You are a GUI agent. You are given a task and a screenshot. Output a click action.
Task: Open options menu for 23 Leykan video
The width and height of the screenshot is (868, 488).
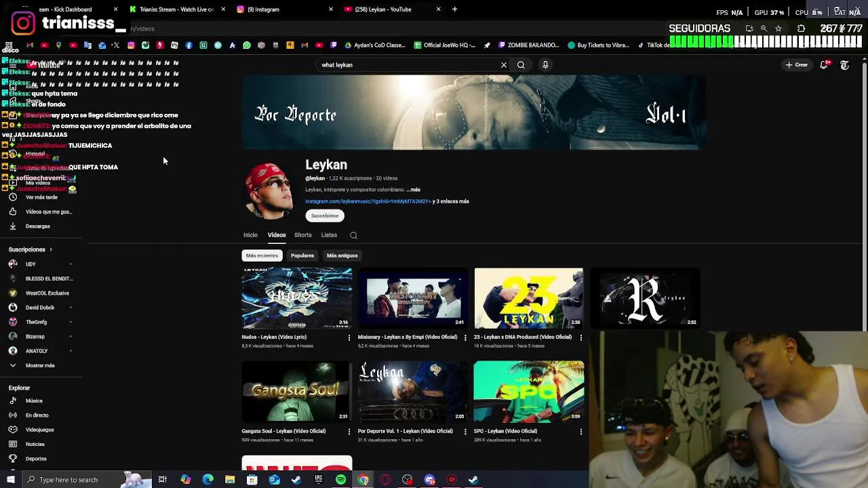tap(581, 337)
